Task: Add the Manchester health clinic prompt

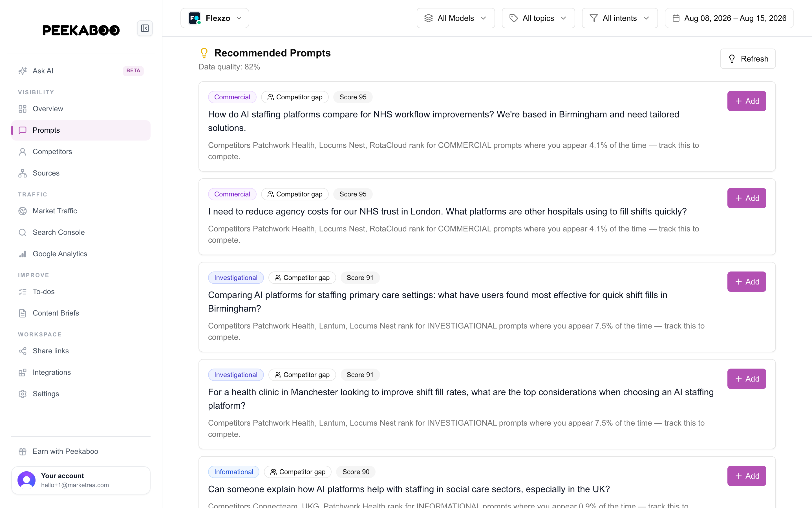Action: coord(747,379)
